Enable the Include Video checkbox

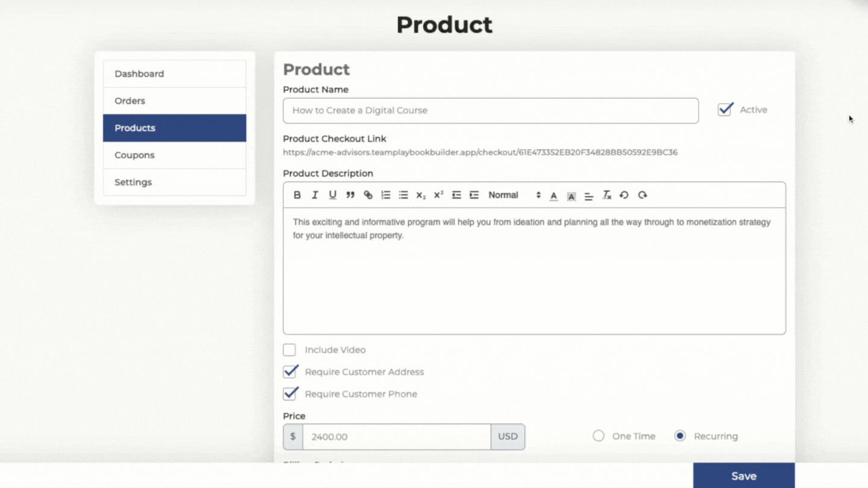click(x=290, y=350)
